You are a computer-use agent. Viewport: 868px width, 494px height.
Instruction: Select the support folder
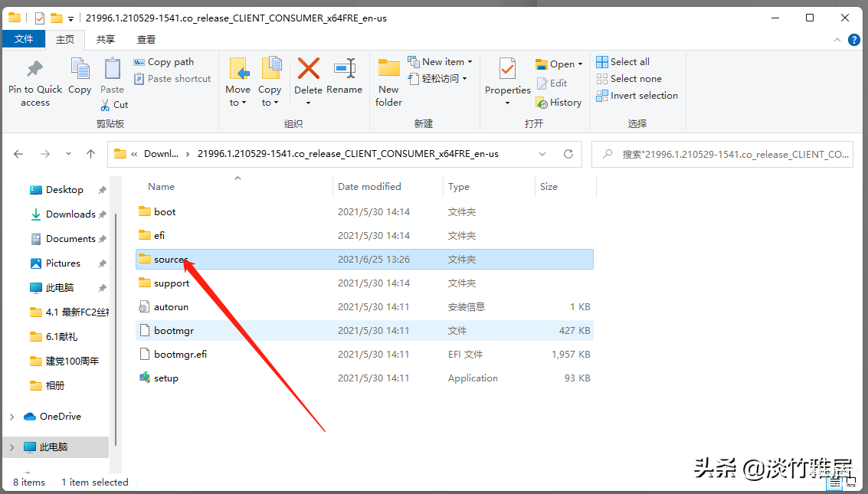coord(364,283)
